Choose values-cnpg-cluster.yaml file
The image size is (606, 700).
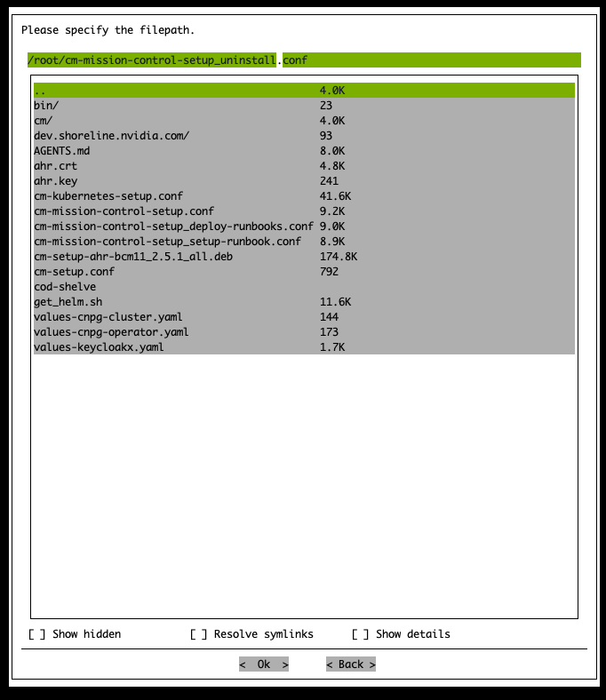(x=304, y=317)
